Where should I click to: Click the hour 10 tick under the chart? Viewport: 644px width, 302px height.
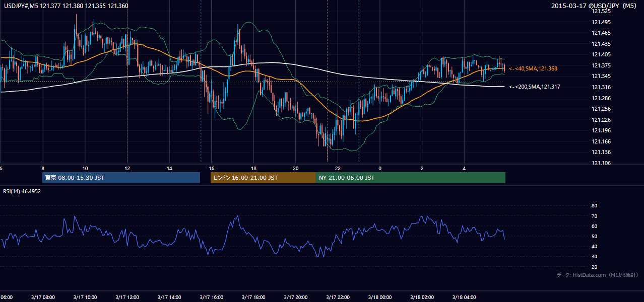pos(85,168)
